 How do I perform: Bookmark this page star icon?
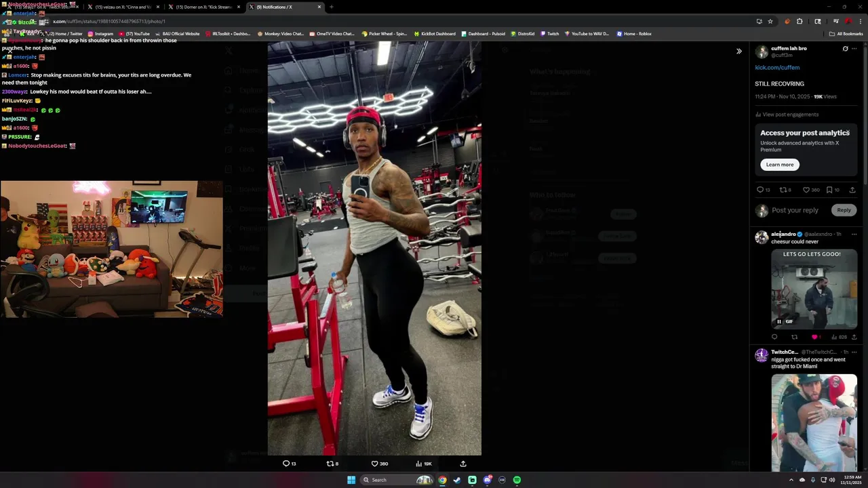pos(770,21)
